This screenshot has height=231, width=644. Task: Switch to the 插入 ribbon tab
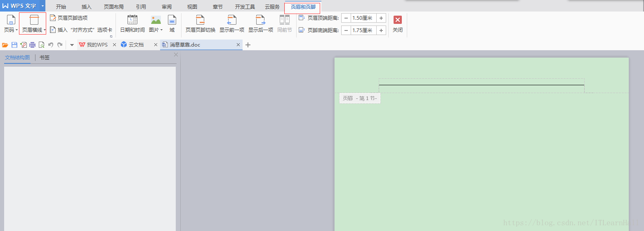(x=87, y=7)
